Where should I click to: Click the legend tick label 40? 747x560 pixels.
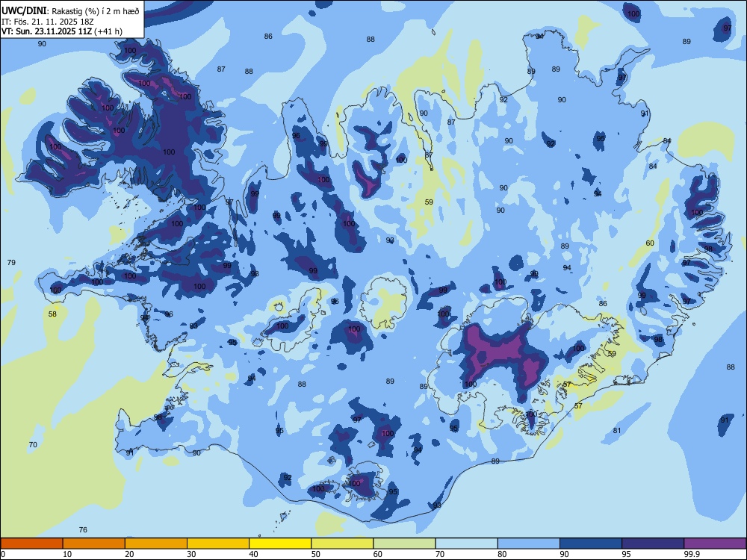(x=254, y=554)
